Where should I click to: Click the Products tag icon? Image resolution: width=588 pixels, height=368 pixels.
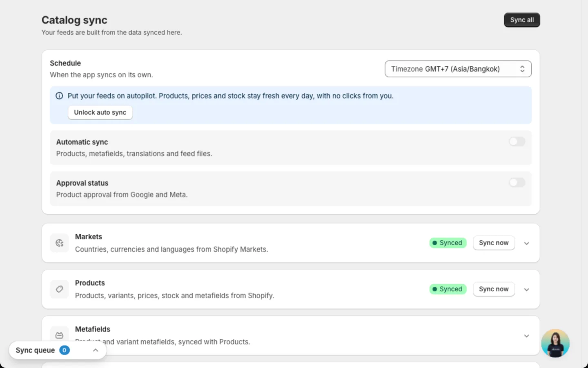click(59, 289)
